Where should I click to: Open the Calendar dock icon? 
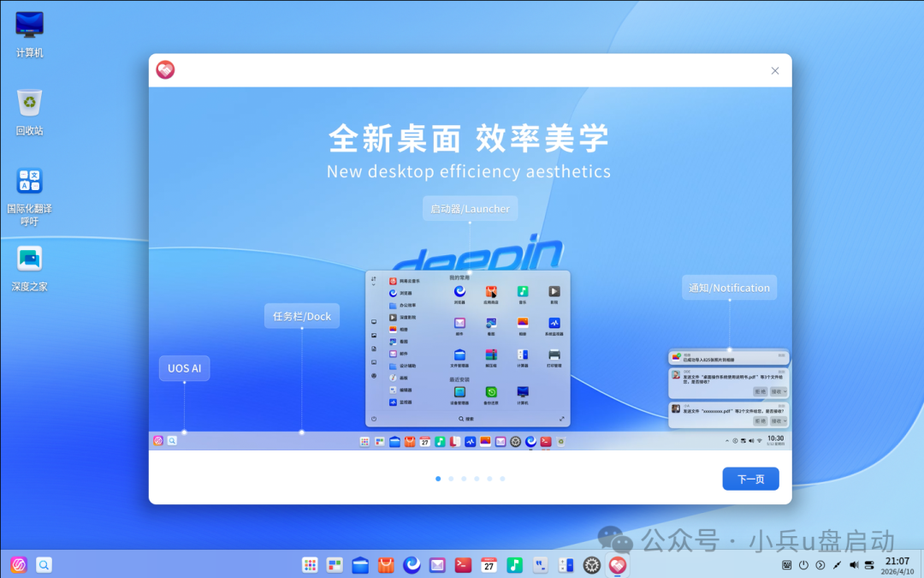pos(489,565)
